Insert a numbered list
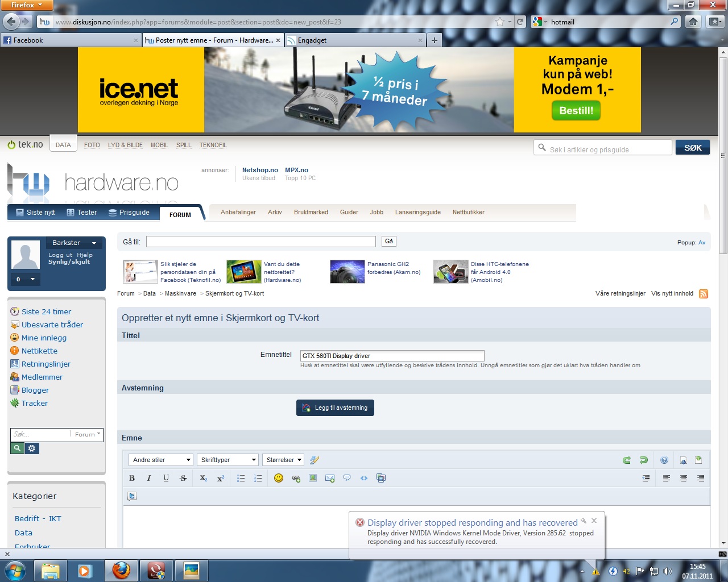 (258, 478)
